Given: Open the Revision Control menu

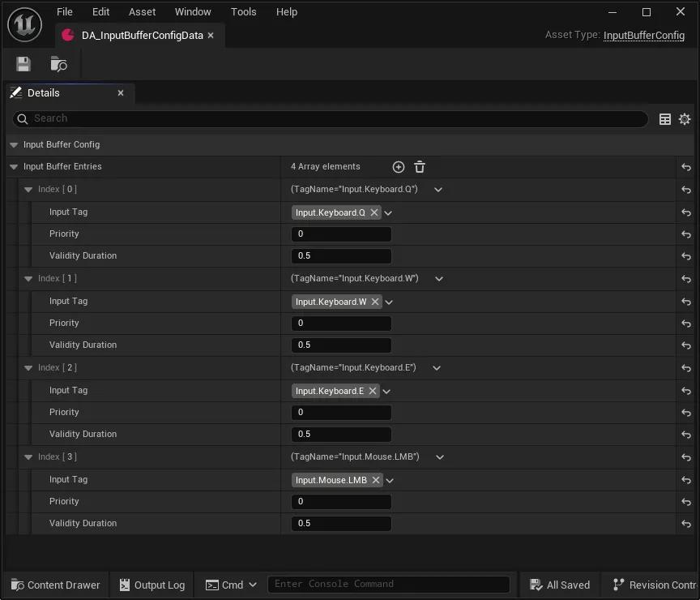Looking at the screenshot, I should point(654,585).
